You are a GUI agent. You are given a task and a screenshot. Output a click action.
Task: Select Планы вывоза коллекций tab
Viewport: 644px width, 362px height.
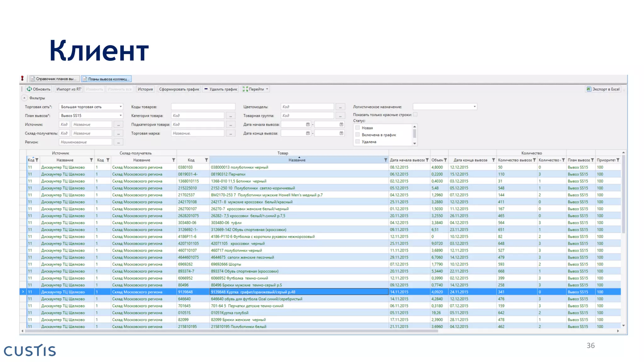[x=106, y=79]
